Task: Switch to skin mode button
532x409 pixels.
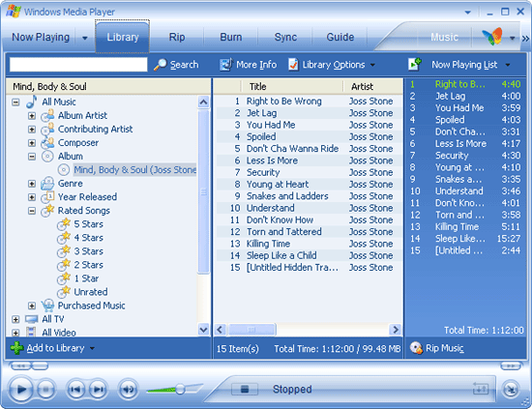Action: (x=511, y=390)
